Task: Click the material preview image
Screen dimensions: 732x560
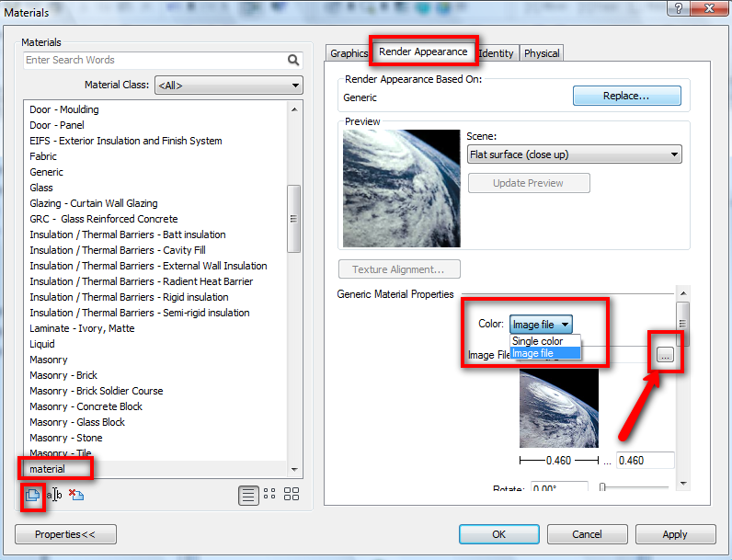Action: click(x=402, y=189)
